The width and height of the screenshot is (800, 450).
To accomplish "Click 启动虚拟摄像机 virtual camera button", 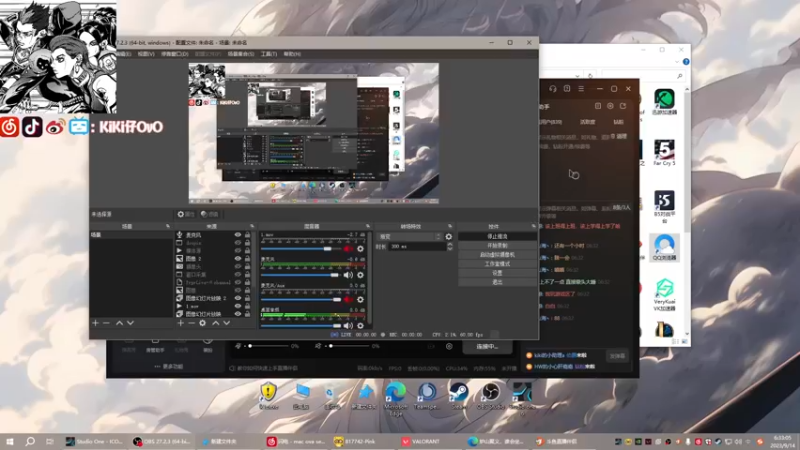I will pyautogui.click(x=497, y=255).
